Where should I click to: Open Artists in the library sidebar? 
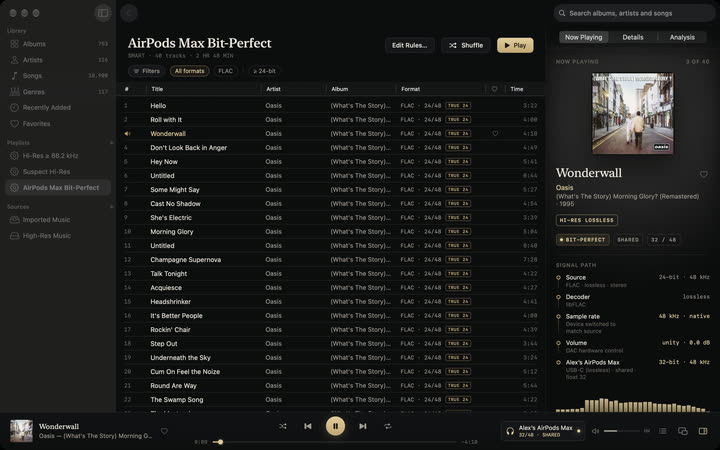pyautogui.click(x=58, y=60)
